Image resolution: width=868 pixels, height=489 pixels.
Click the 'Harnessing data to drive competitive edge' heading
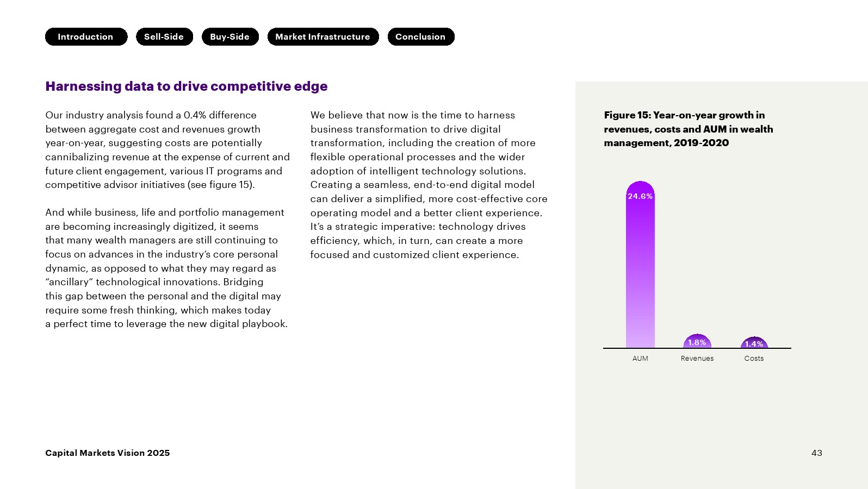[x=187, y=86]
